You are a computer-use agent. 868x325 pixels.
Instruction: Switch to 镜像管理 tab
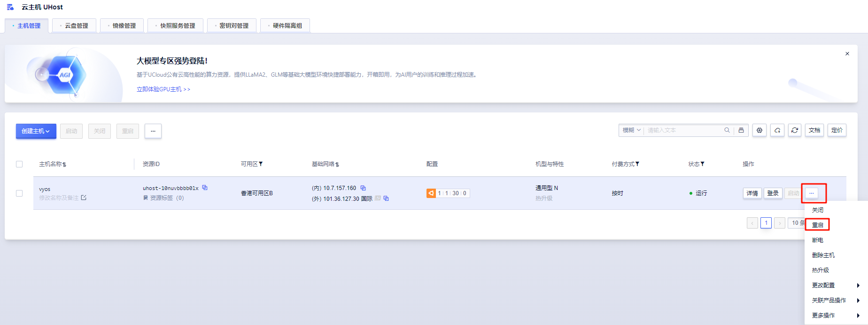pyautogui.click(x=122, y=26)
